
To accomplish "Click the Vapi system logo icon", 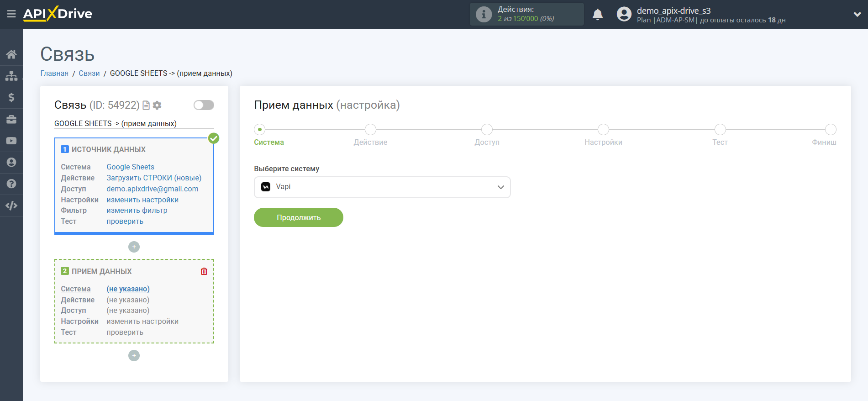I will (266, 187).
